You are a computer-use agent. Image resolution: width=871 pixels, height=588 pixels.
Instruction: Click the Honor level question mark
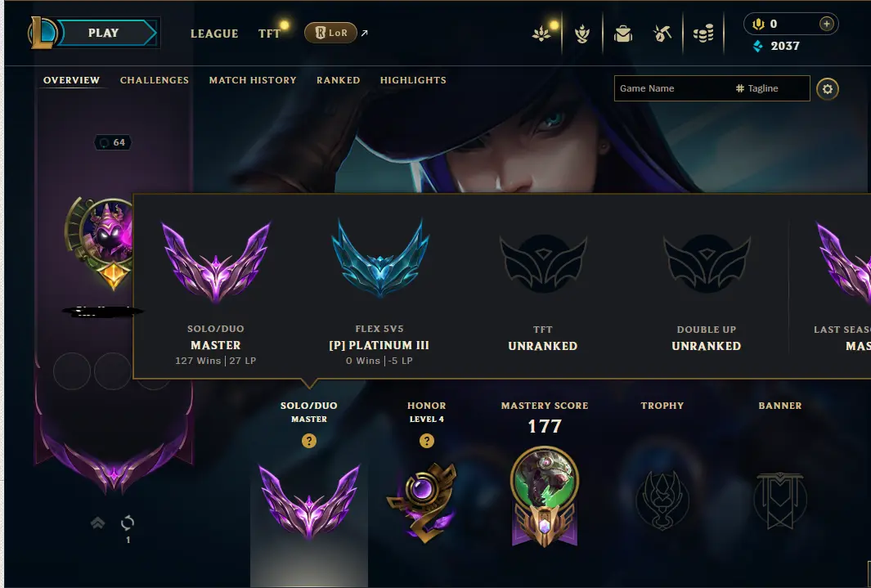point(427,441)
